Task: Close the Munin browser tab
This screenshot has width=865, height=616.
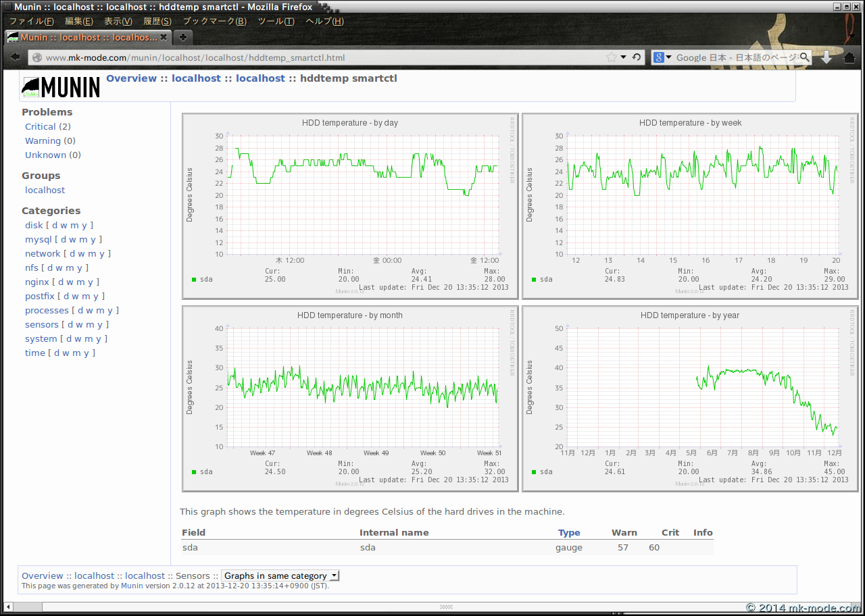Action: [163, 37]
